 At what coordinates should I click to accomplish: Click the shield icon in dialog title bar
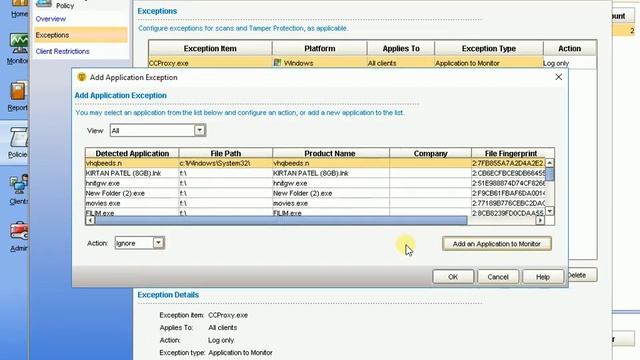pos(82,77)
